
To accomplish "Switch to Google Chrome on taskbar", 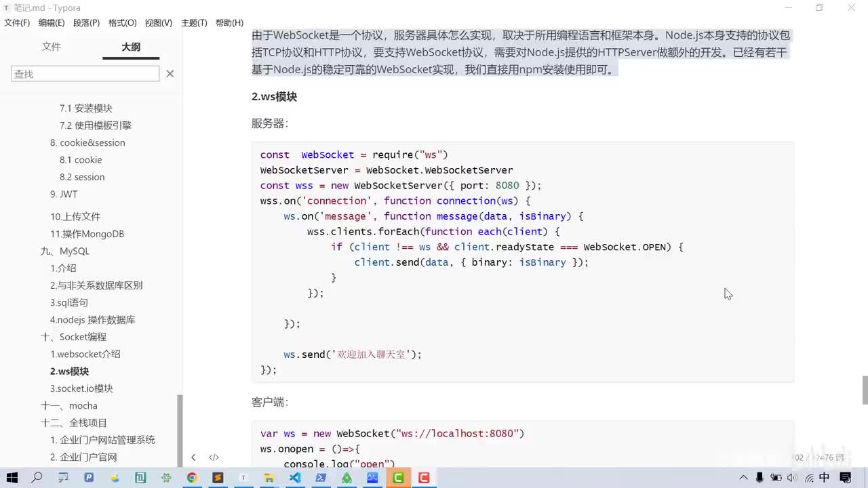I will pyautogui.click(x=192, y=478).
